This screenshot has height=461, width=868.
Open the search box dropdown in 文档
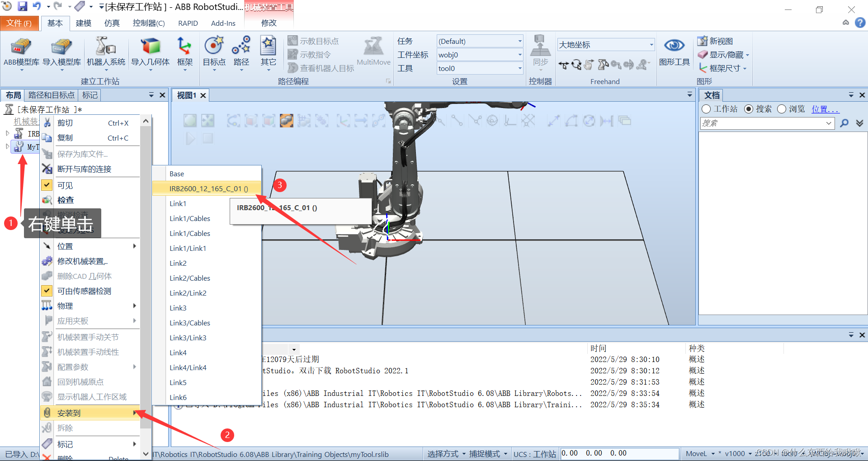point(829,123)
